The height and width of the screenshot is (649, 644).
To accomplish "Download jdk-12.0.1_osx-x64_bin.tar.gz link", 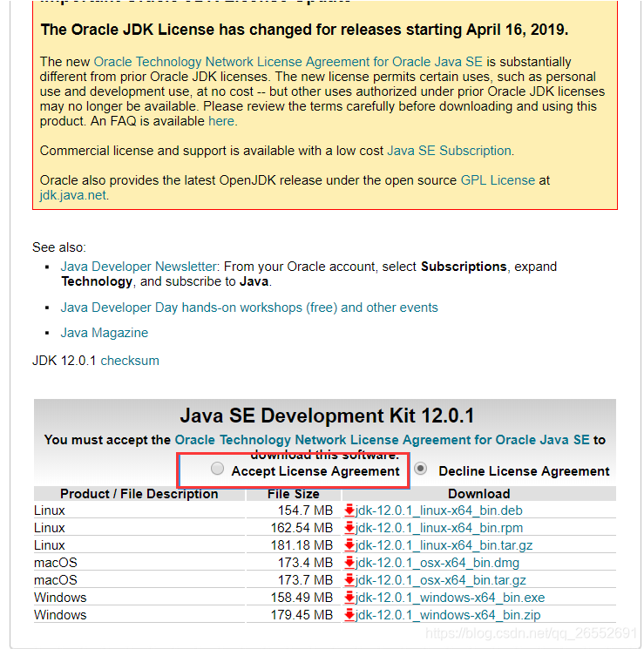I will coord(441,580).
